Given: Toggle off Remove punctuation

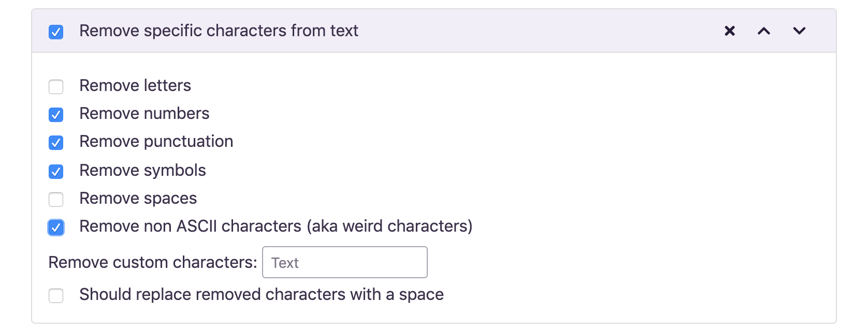Looking at the screenshot, I should pos(56,142).
